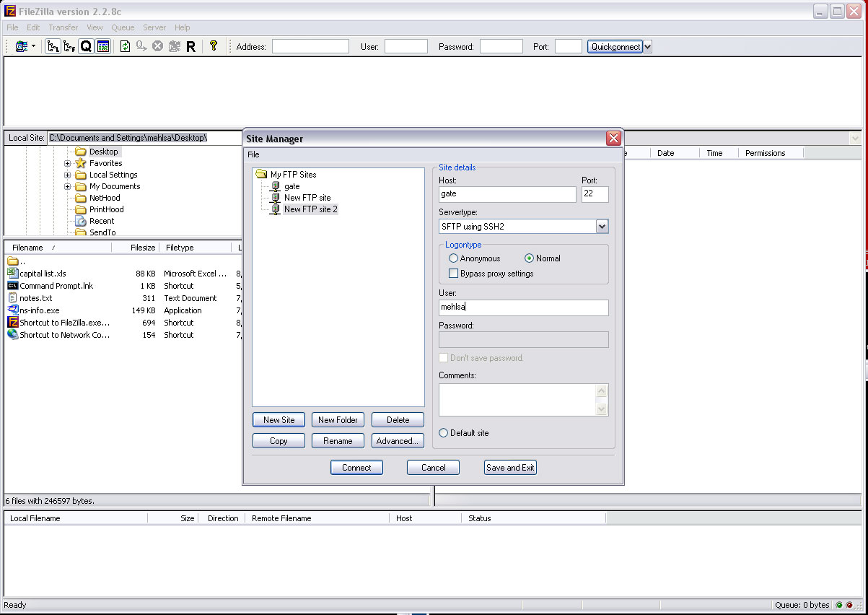Click the Advanced... button
868x615 pixels.
398,441
